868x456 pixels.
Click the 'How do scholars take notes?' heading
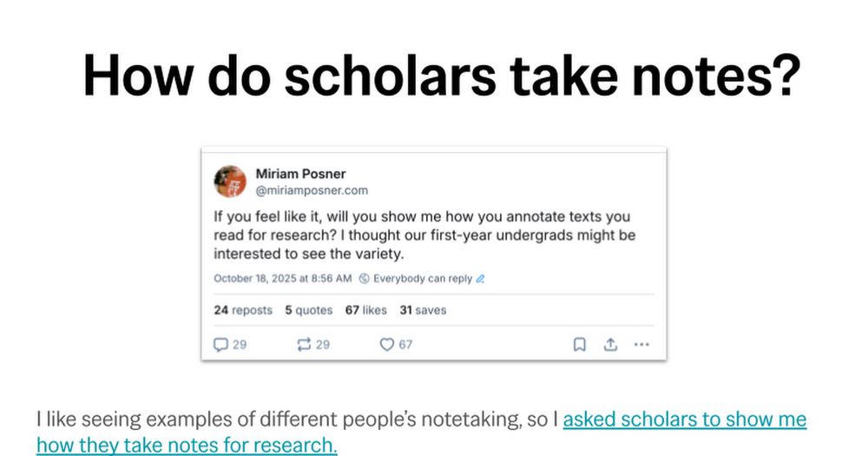[x=442, y=76]
